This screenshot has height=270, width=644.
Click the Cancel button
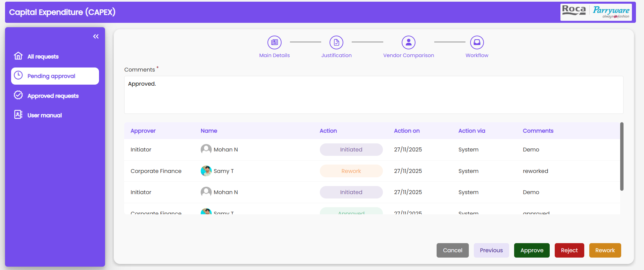click(x=452, y=251)
